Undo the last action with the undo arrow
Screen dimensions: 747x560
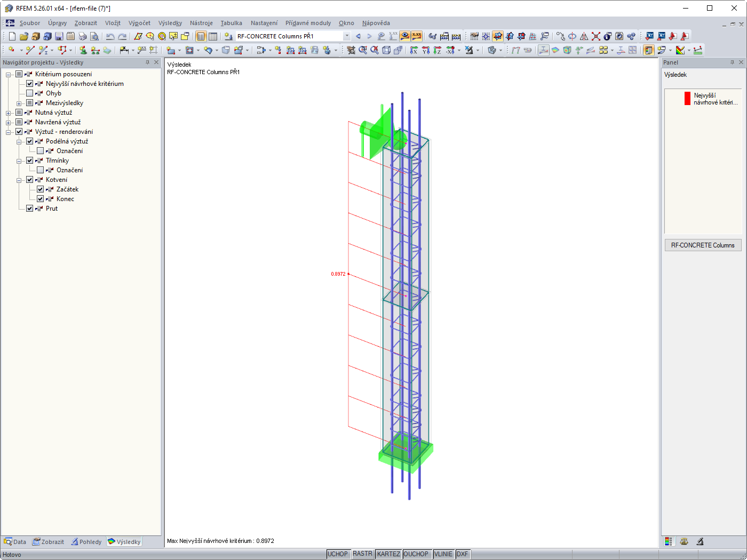click(110, 36)
